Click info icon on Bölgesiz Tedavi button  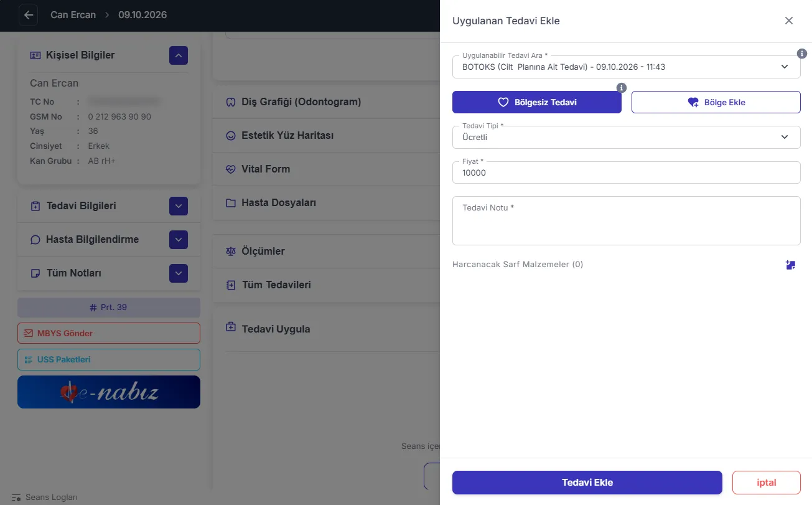[x=621, y=88]
